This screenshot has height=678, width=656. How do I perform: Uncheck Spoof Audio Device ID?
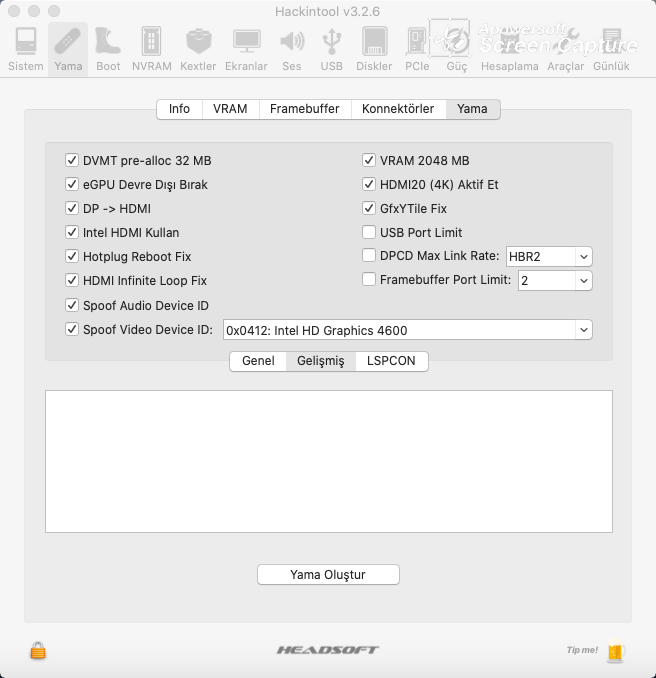[x=72, y=305]
